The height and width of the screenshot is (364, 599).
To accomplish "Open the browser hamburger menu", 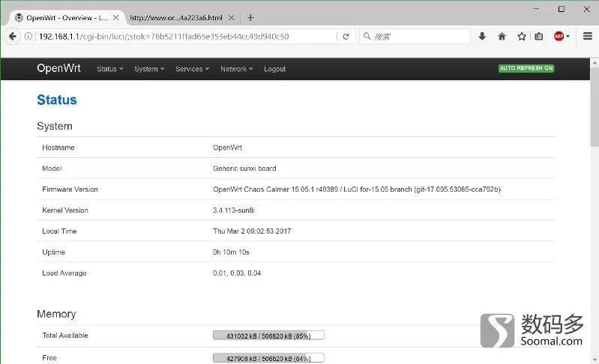I will point(588,36).
